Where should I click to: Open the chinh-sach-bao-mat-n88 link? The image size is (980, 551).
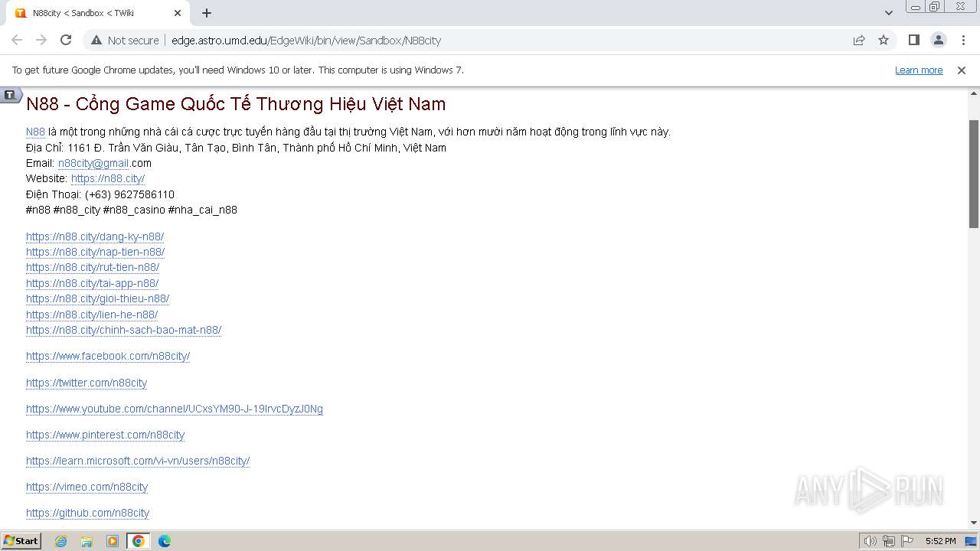click(123, 330)
